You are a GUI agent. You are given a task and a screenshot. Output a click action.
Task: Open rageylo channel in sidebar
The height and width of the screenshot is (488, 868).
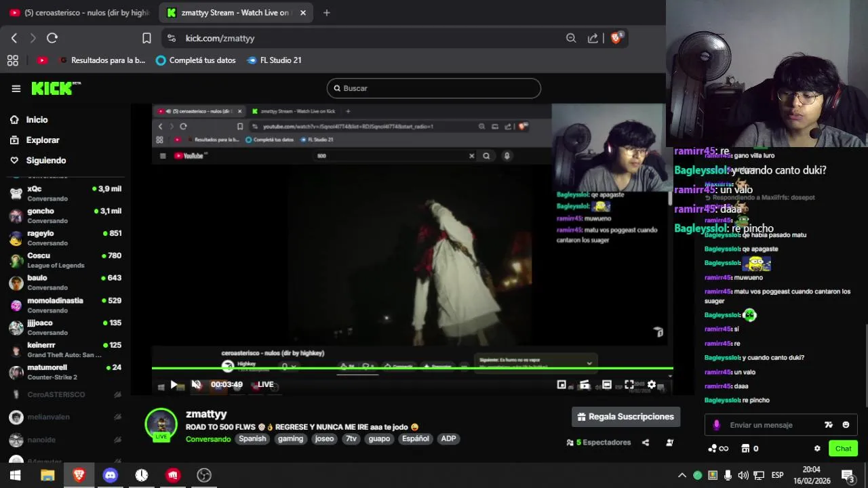click(x=65, y=238)
